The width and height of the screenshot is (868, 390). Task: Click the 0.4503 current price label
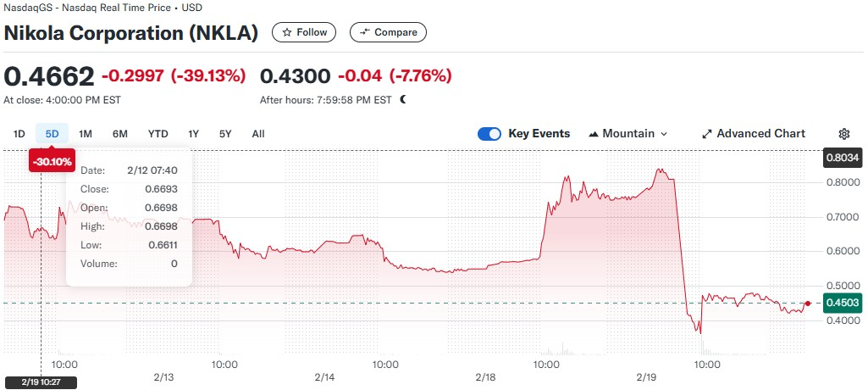click(x=842, y=303)
